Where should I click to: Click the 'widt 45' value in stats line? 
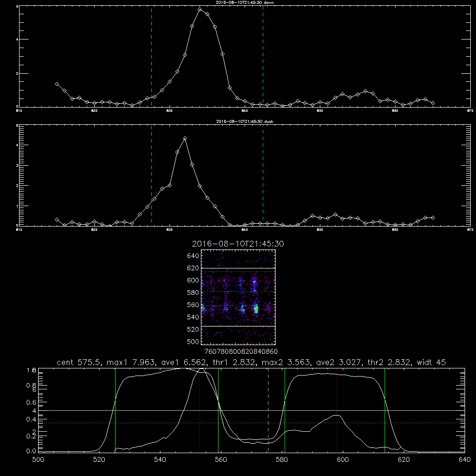pos(431,362)
